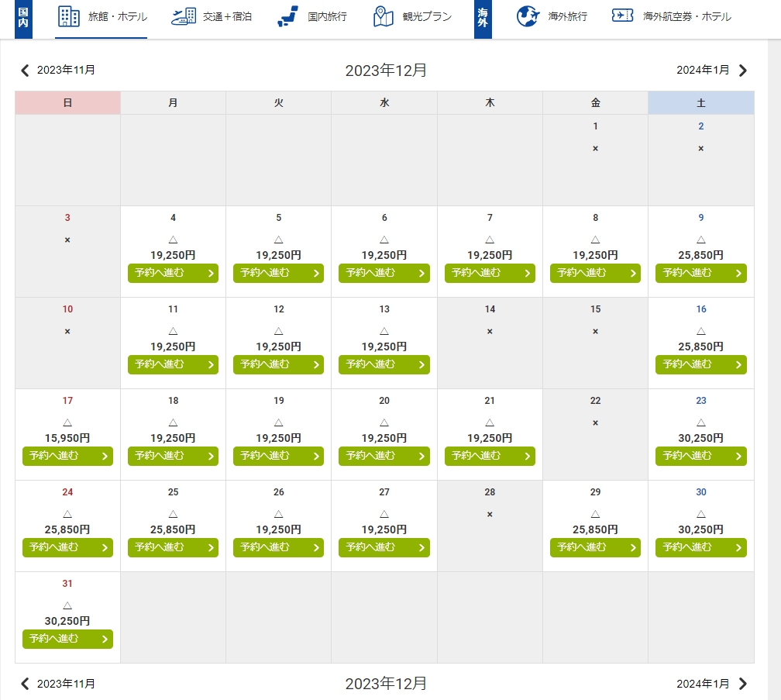Select the December 29 reservation button
Screen dimensions: 781x700
click(595, 547)
